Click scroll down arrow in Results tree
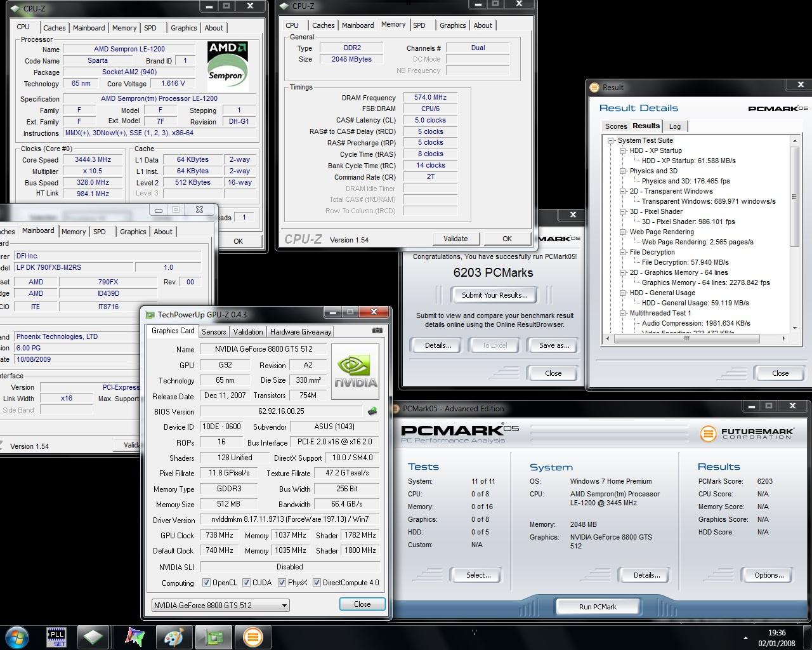 pos(795,329)
